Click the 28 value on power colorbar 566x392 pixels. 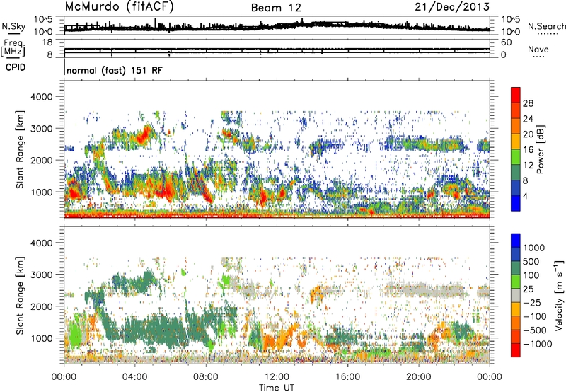[x=528, y=103]
